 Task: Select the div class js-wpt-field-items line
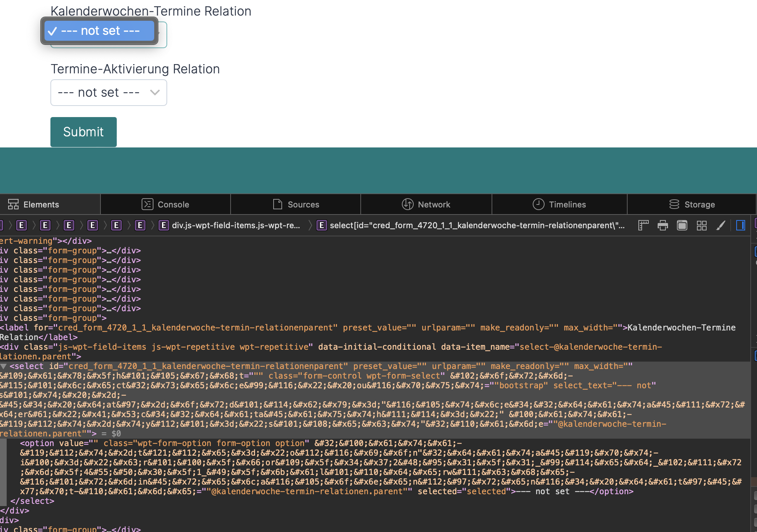pyautogui.click(x=331, y=352)
